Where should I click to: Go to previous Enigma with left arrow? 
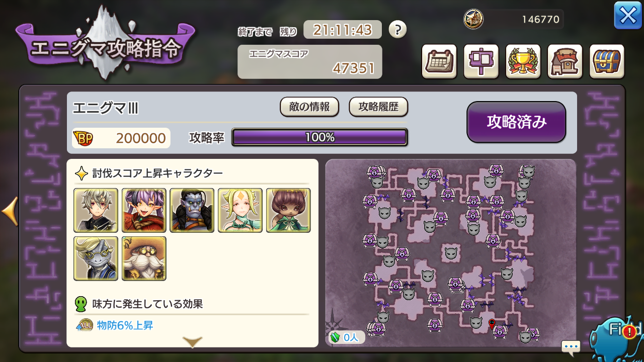point(10,211)
